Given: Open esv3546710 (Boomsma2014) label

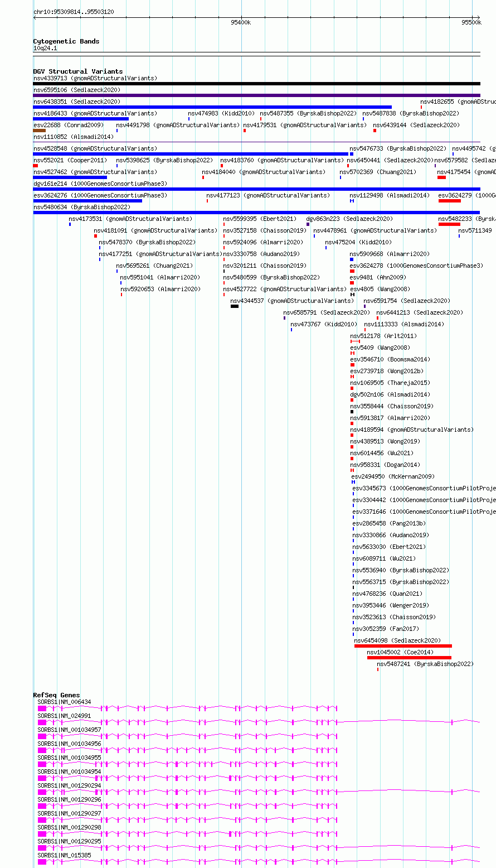Looking at the screenshot, I should pos(390,359).
